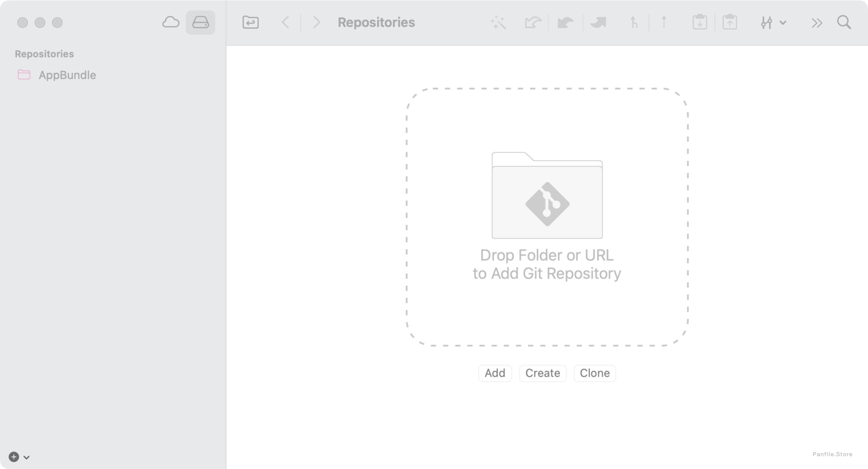Image resolution: width=868 pixels, height=469 pixels.
Task: Open the sliders settings dropdown
Action: point(773,23)
